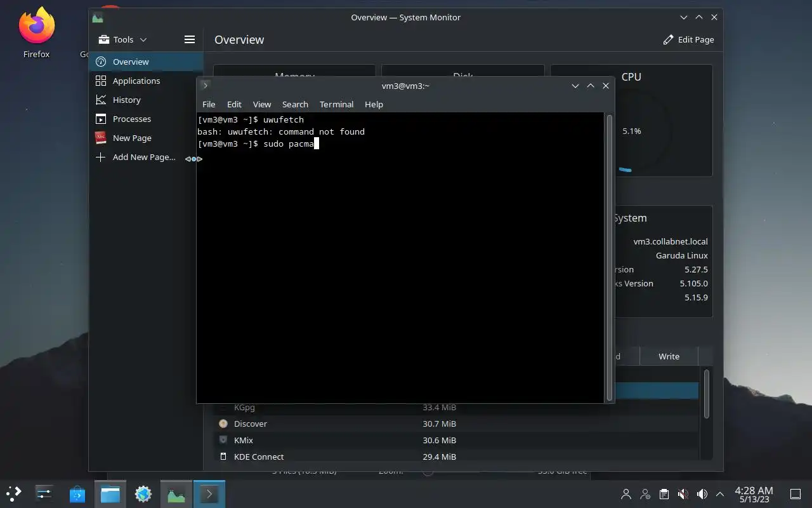Open the hamburger menu in System Monitor
This screenshot has width=812, height=508.
189,39
